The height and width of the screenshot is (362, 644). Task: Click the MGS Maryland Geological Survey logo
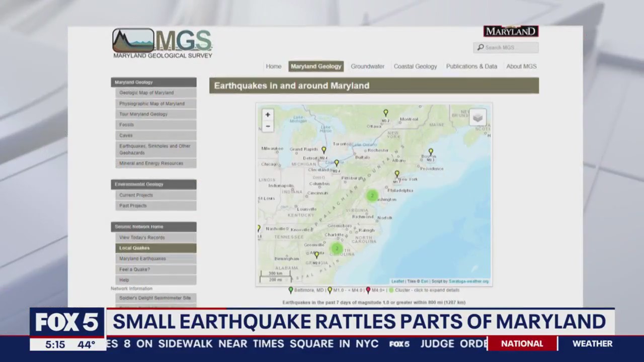pos(162,43)
